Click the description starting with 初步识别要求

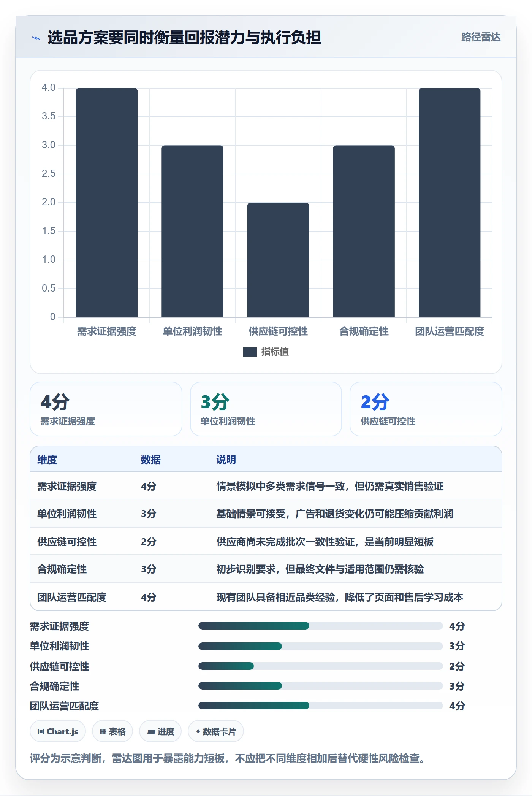[320, 569]
